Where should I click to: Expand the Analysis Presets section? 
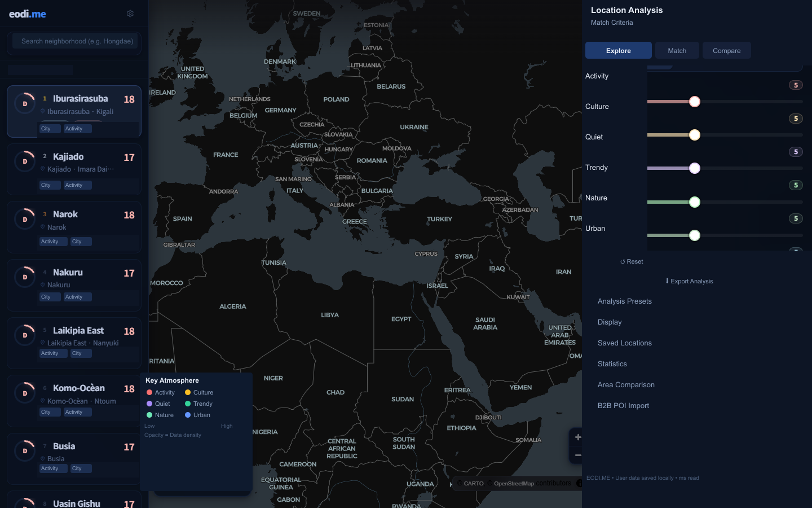pos(624,301)
